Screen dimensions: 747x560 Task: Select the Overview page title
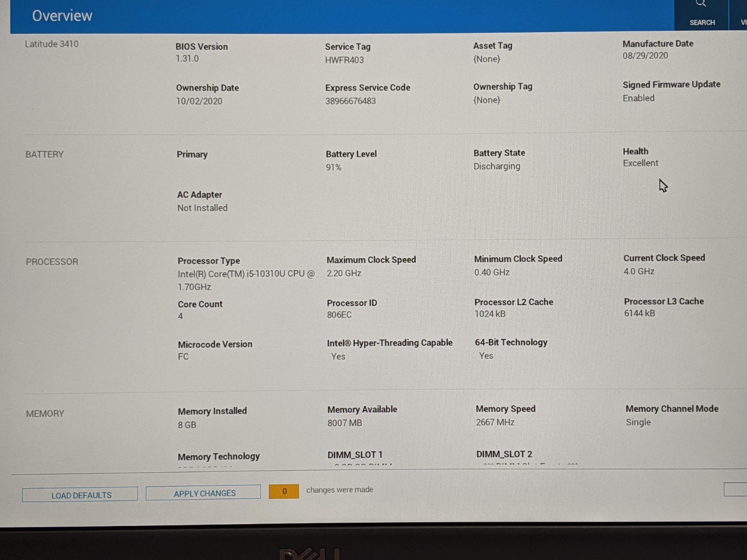(62, 16)
